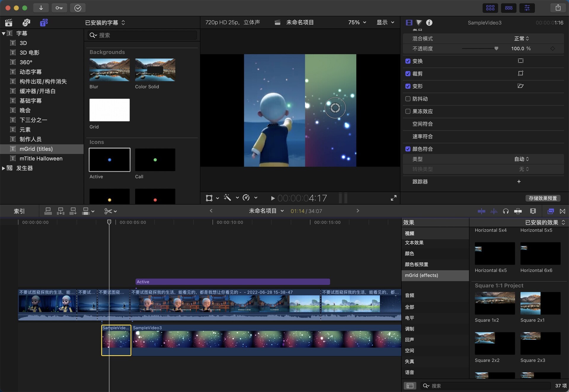Show distort onscreen controls icon beside 变形
This screenshot has height=392, width=569.
click(520, 86)
